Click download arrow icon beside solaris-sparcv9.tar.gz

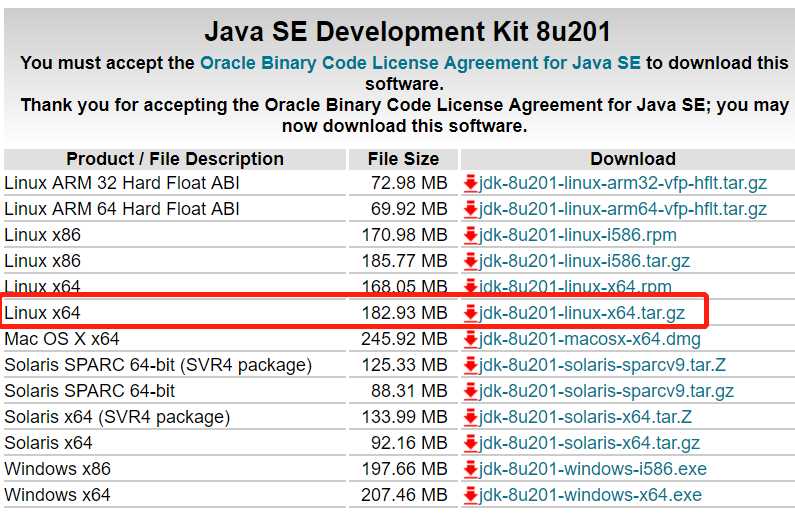(471, 391)
